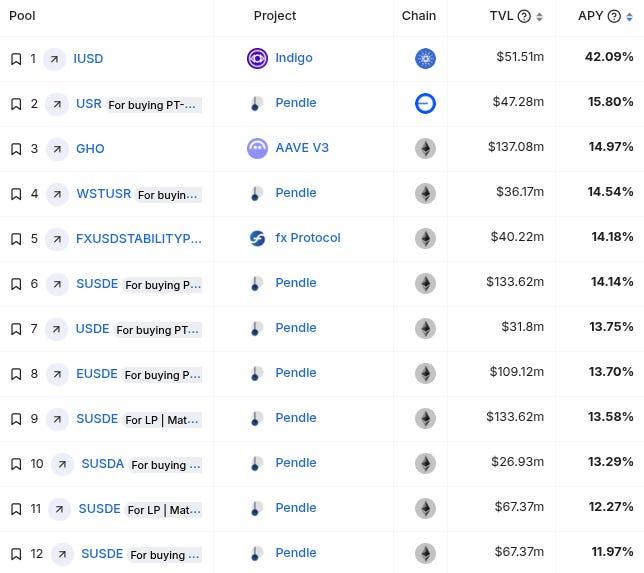
Task: Open external arrow link in row 9
Action: tap(57, 419)
